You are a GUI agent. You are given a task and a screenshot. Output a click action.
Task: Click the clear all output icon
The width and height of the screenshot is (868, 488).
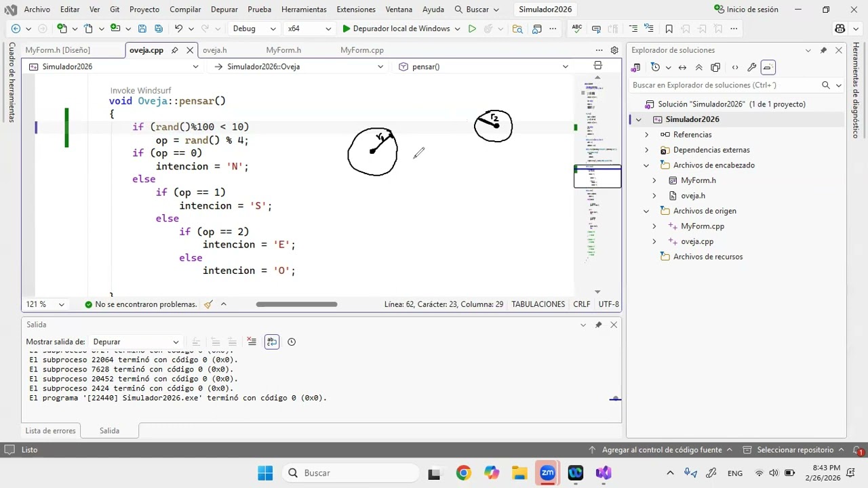252,342
